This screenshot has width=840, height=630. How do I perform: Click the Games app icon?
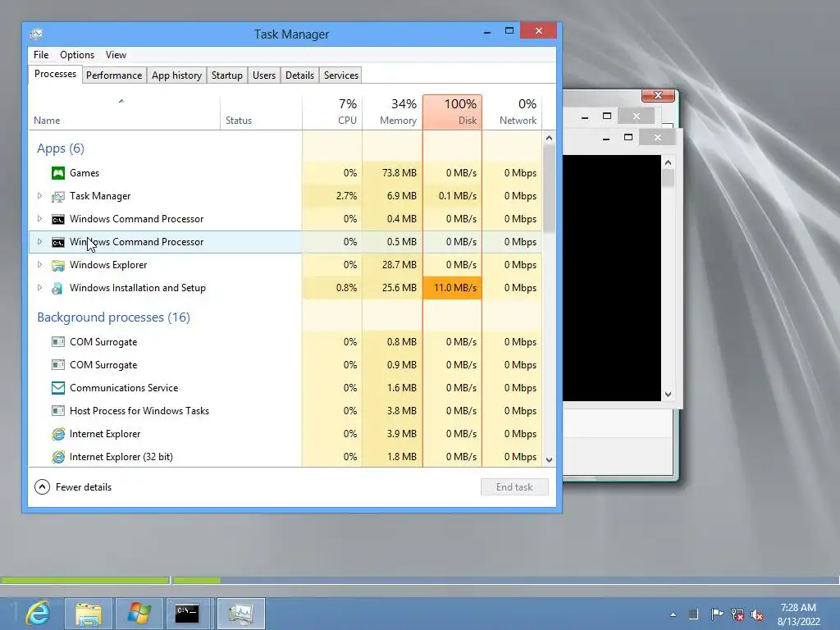58,173
